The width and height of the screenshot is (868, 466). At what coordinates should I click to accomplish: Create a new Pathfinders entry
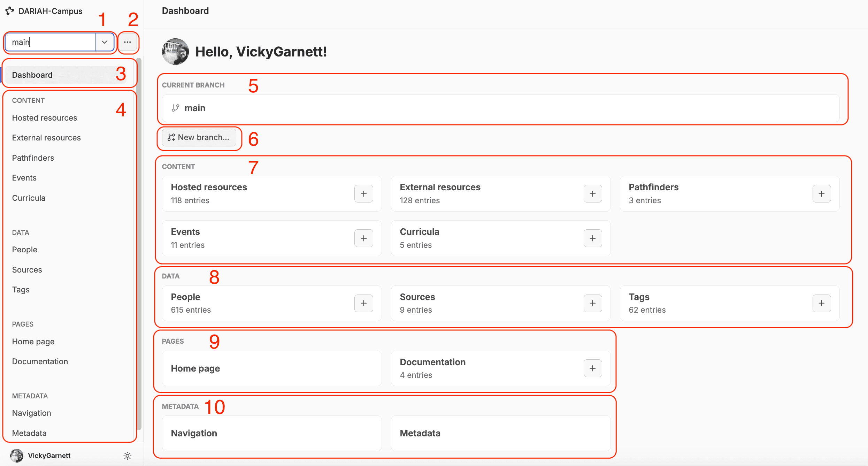(x=821, y=194)
